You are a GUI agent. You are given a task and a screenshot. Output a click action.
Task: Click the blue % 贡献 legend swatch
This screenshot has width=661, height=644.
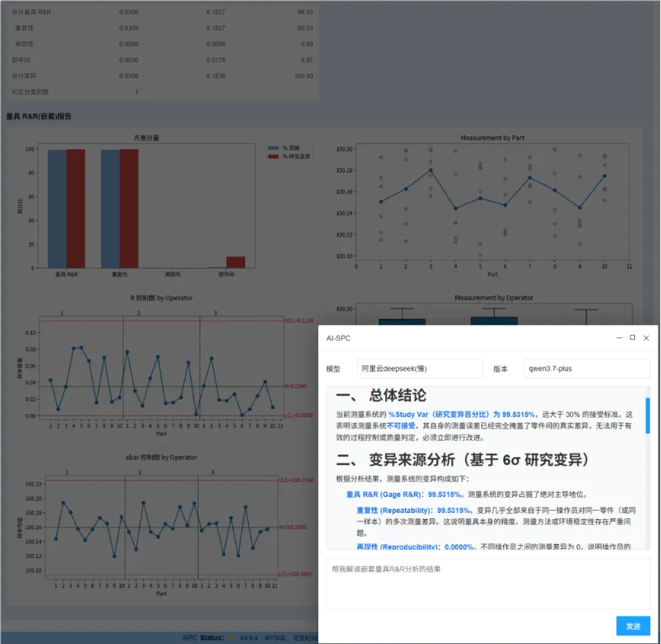coord(273,148)
